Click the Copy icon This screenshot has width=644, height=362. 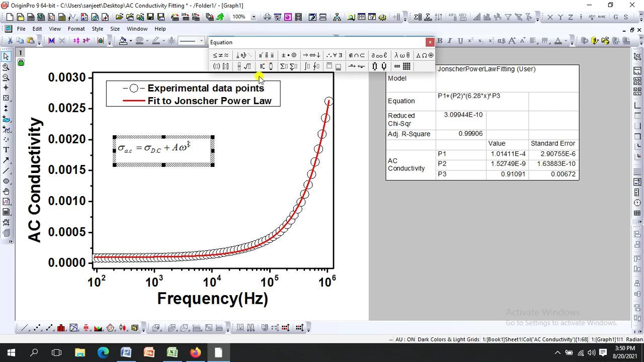coord(20,41)
